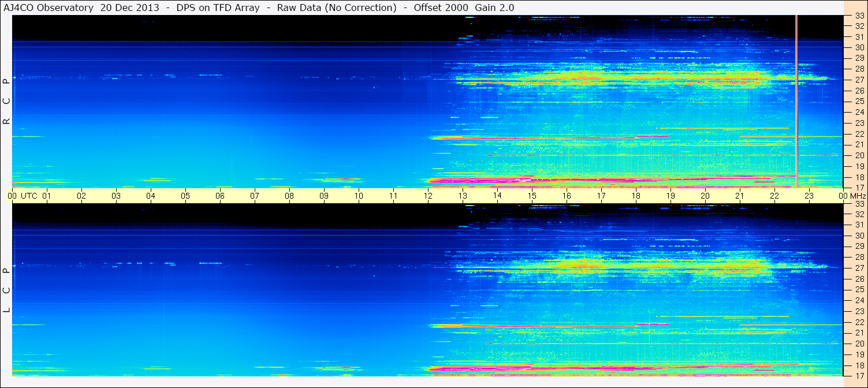
Task: Click the RCP label beside upper spectrogram
Action: pos(6,101)
